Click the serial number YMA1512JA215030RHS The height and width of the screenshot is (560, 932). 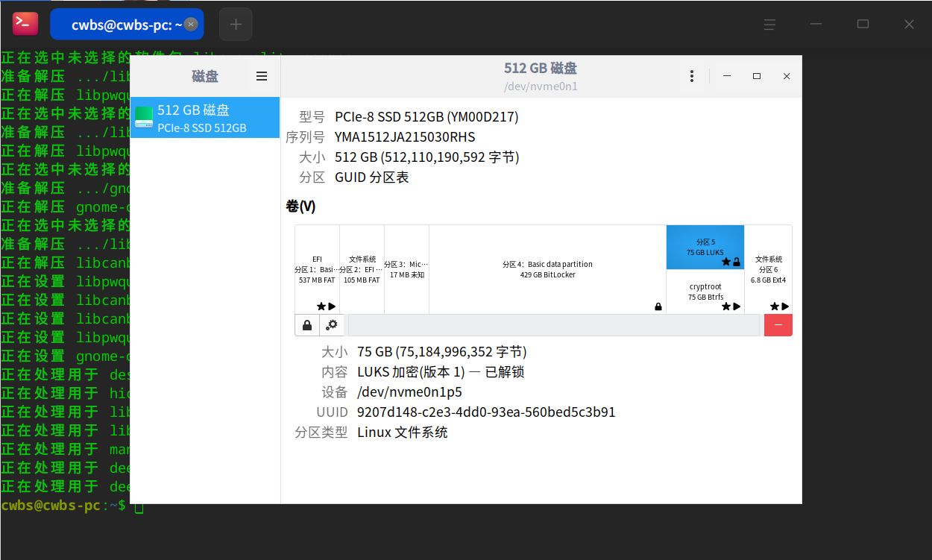pos(405,137)
